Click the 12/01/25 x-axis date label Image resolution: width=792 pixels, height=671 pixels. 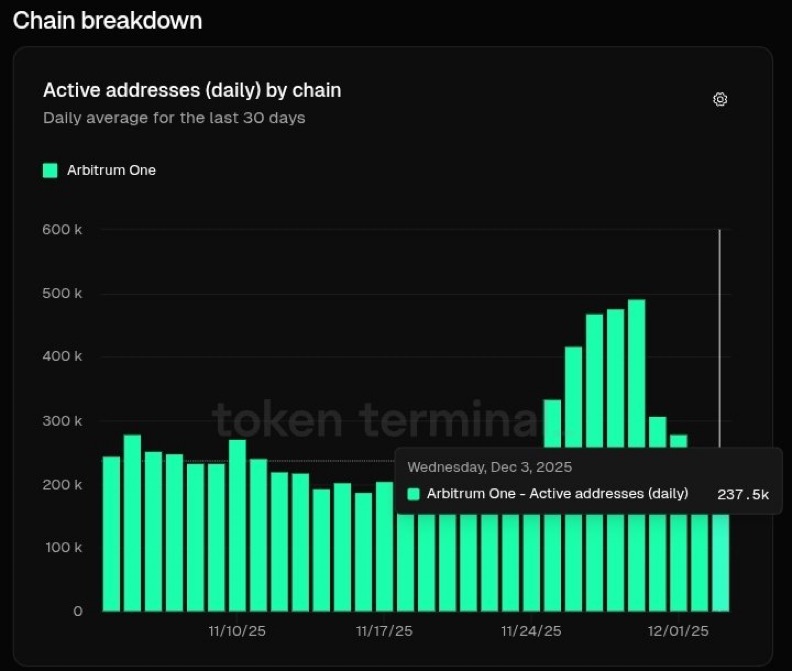click(x=678, y=632)
